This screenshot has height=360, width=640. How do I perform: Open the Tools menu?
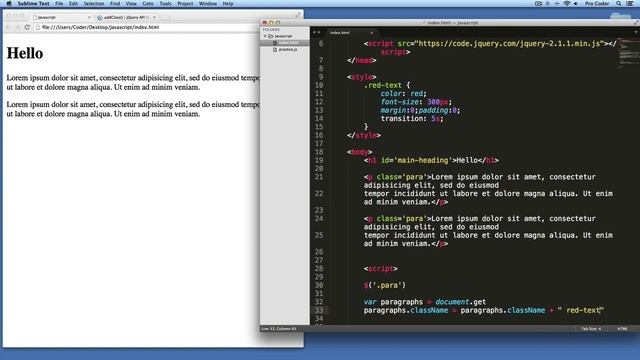[x=165, y=3]
